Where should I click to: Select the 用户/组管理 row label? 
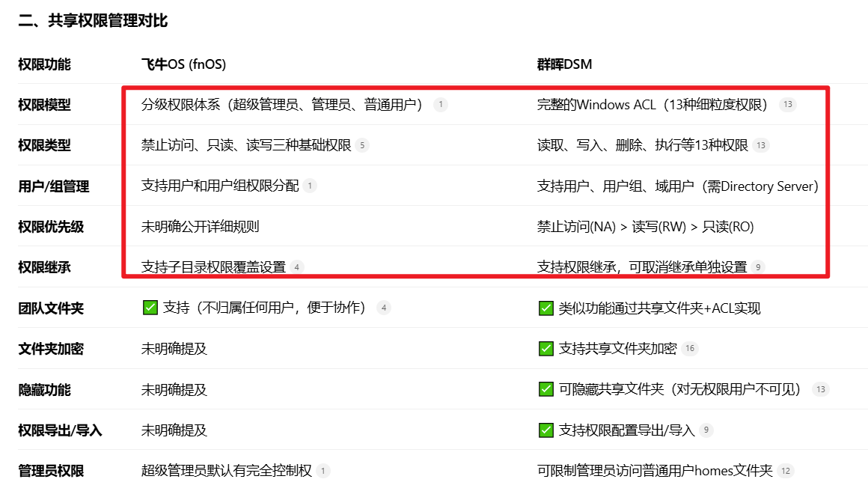tap(53, 186)
